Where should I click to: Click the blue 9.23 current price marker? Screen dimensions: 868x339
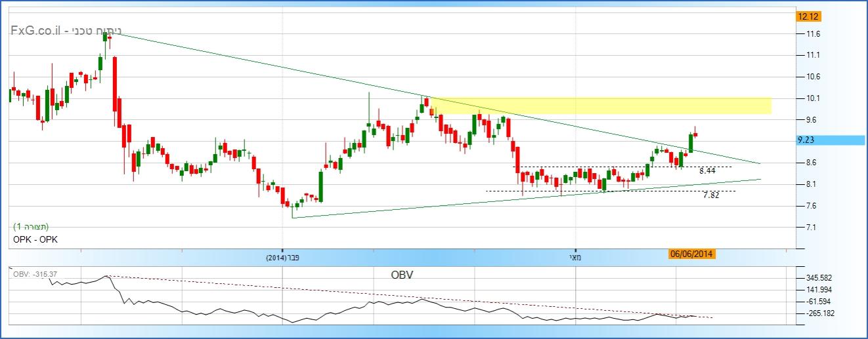point(806,140)
